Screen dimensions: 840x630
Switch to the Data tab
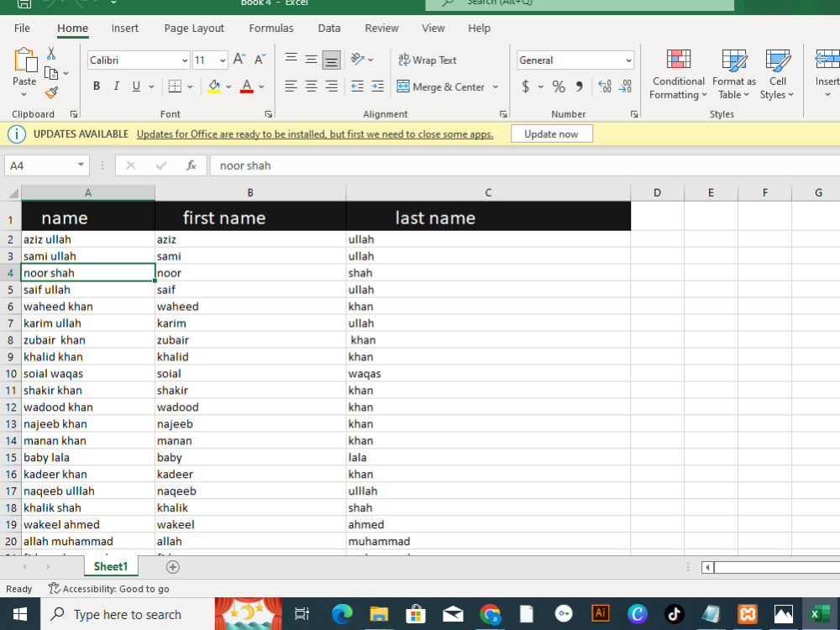point(329,28)
